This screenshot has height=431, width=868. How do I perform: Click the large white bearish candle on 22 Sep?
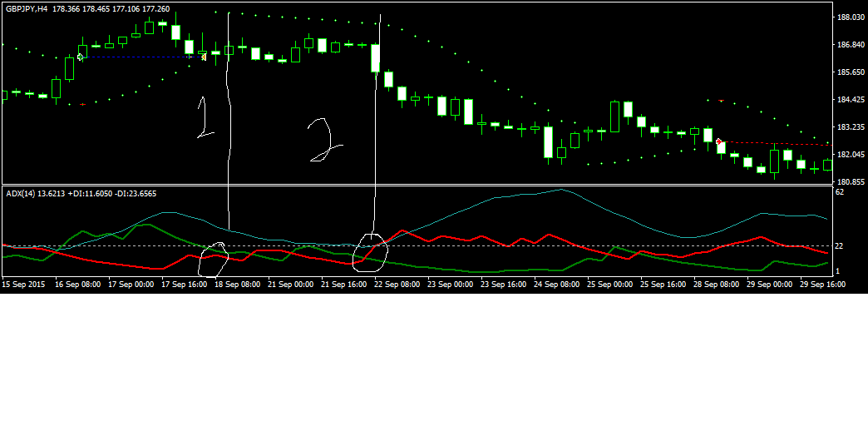pyautogui.click(x=376, y=58)
